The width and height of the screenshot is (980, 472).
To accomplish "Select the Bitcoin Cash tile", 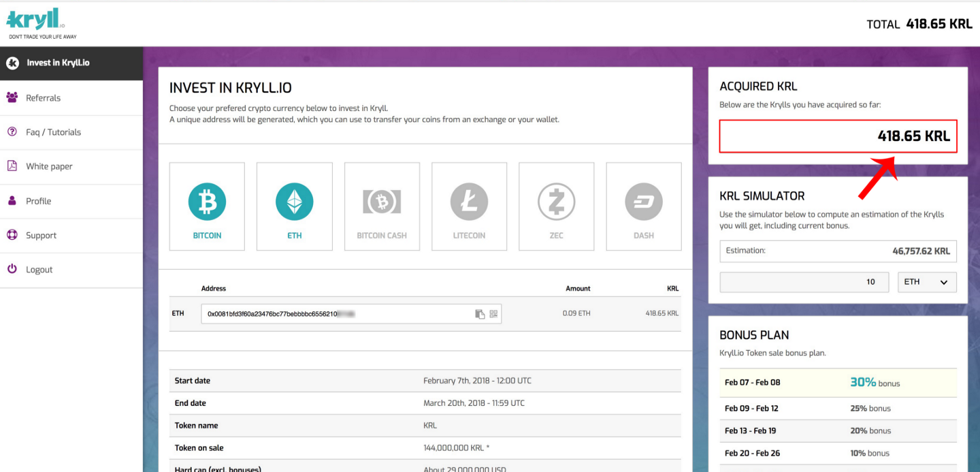I will pyautogui.click(x=382, y=206).
